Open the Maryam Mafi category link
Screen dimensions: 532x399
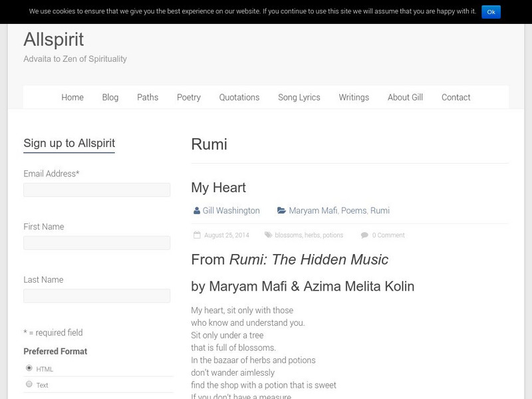[313, 211]
